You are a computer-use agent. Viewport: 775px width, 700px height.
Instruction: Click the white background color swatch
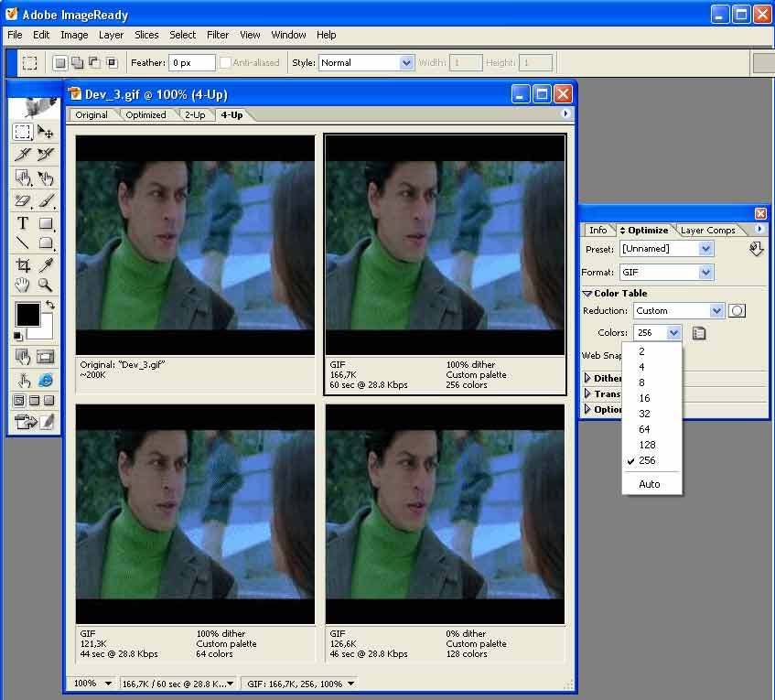click(x=45, y=332)
